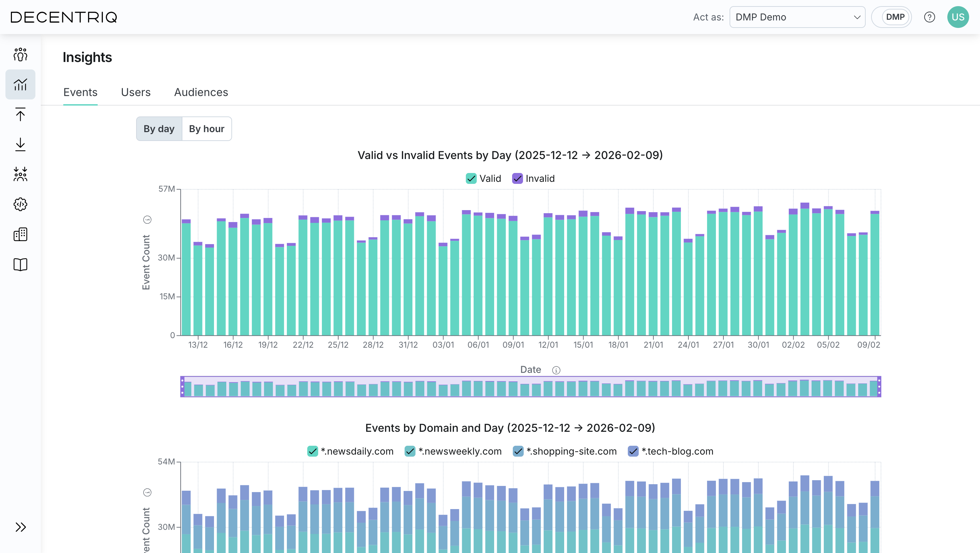Switch to the Audiences tab
The width and height of the screenshot is (980, 553).
(x=201, y=92)
